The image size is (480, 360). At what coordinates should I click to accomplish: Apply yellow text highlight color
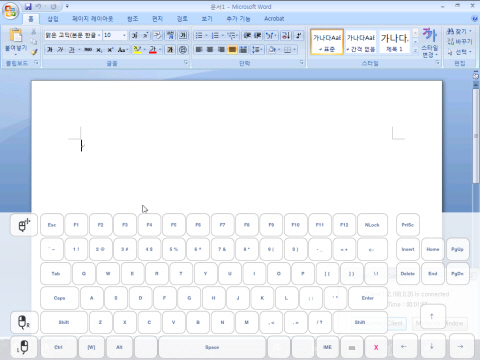pos(137,50)
